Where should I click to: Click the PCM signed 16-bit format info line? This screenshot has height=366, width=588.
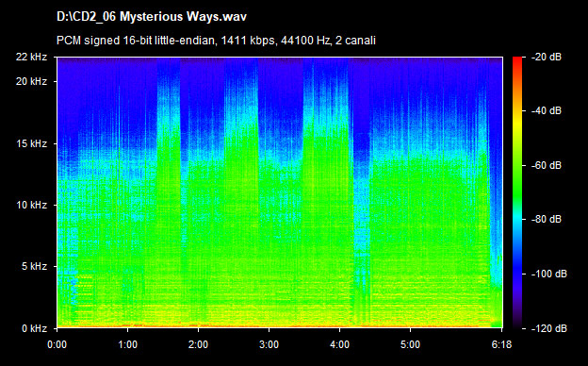coord(216,41)
